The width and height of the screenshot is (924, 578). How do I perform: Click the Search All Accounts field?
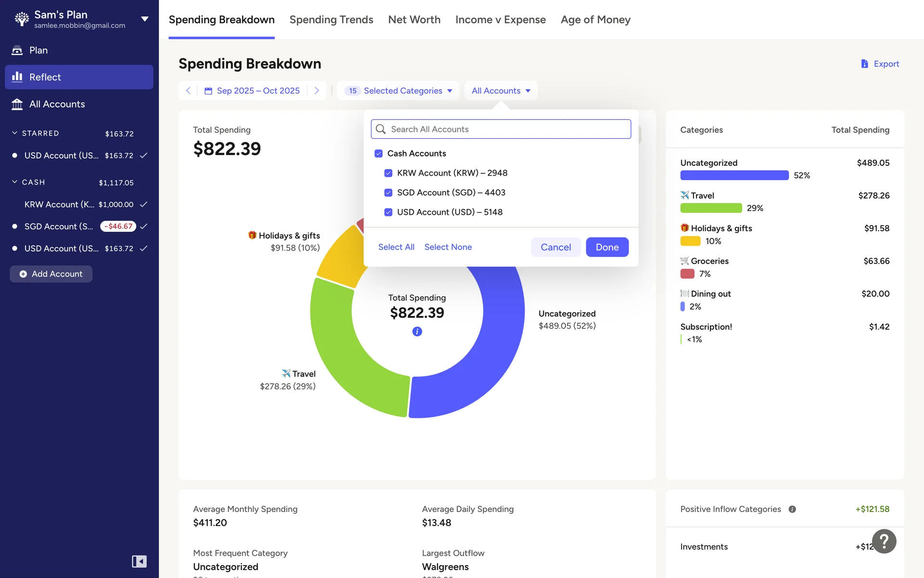tap(500, 129)
